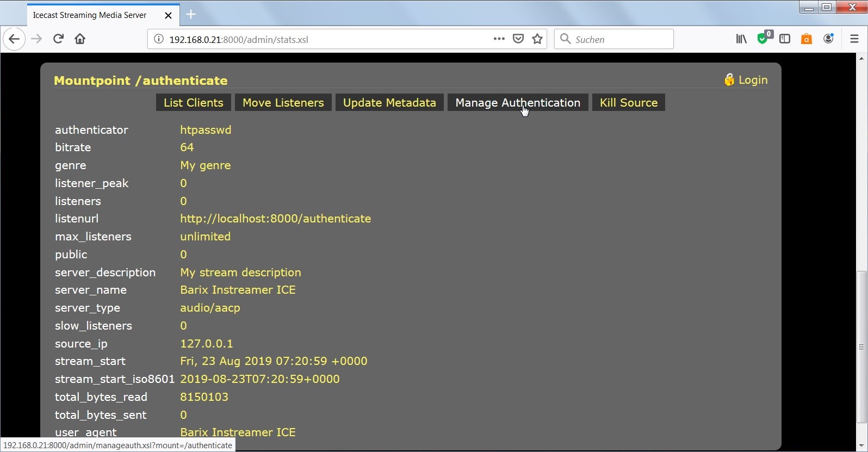This screenshot has height=452, width=868.
Task: Click the Kill Source button
Action: 628,103
